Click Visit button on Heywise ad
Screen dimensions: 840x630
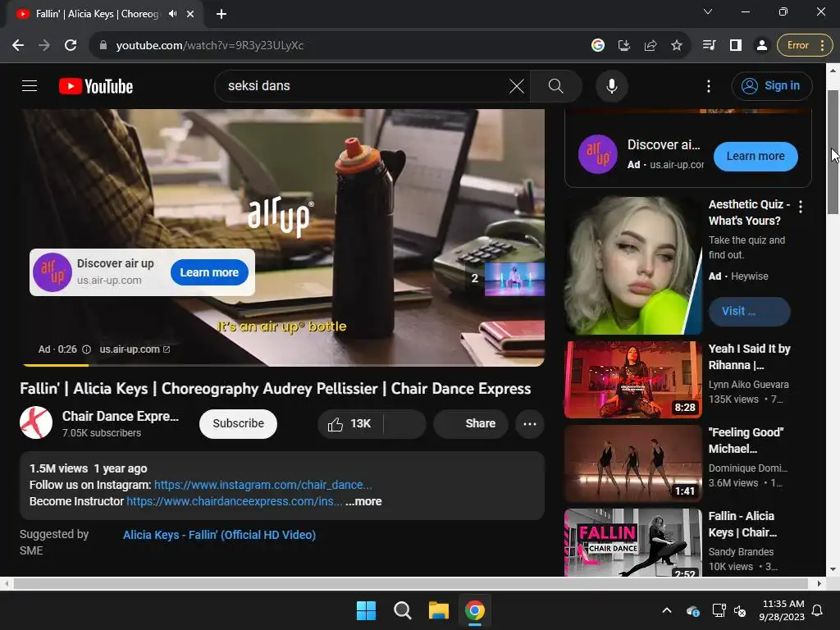pyautogui.click(x=749, y=311)
